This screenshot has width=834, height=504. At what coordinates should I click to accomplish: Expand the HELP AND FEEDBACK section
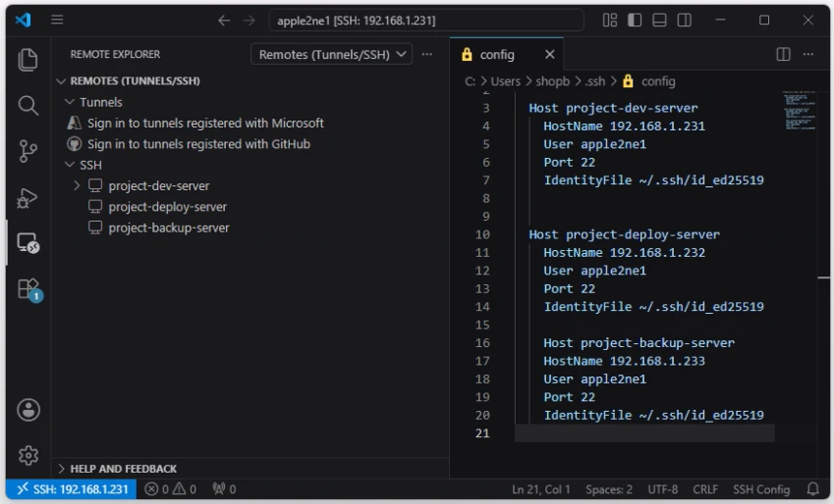pyautogui.click(x=61, y=468)
